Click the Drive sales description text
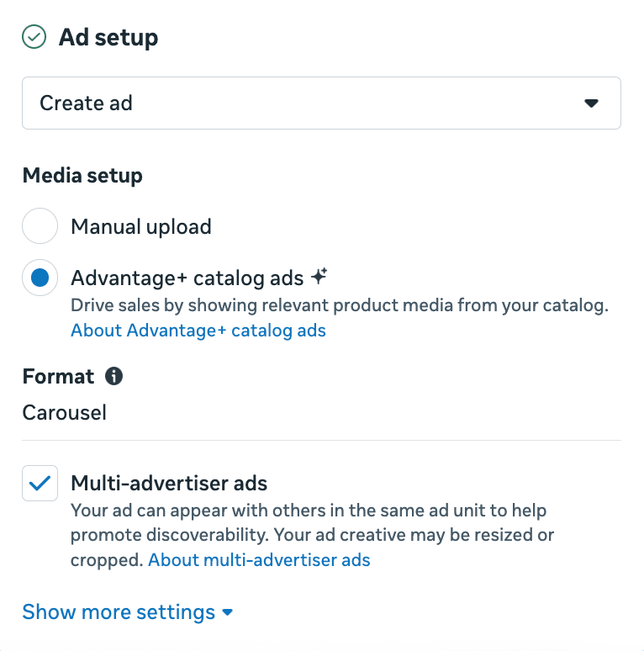644x651 pixels. click(340, 305)
